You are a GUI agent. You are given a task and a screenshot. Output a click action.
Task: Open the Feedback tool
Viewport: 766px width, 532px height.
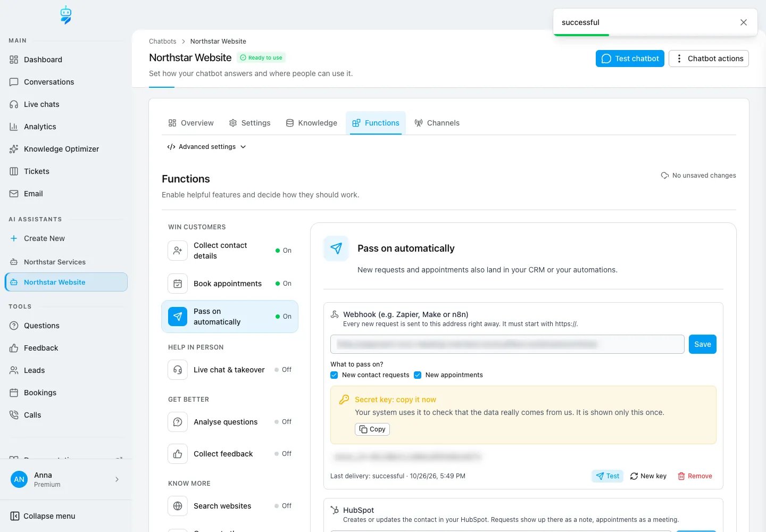66,348
